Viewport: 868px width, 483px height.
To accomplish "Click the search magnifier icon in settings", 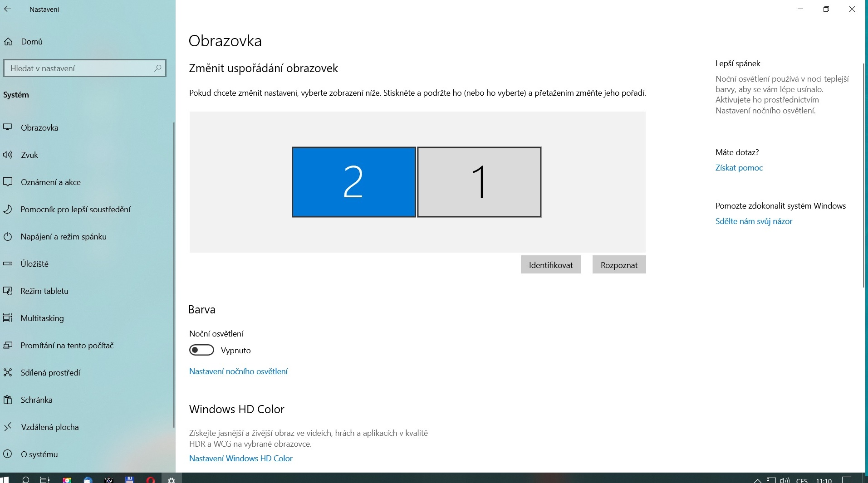I will click(157, 68).
